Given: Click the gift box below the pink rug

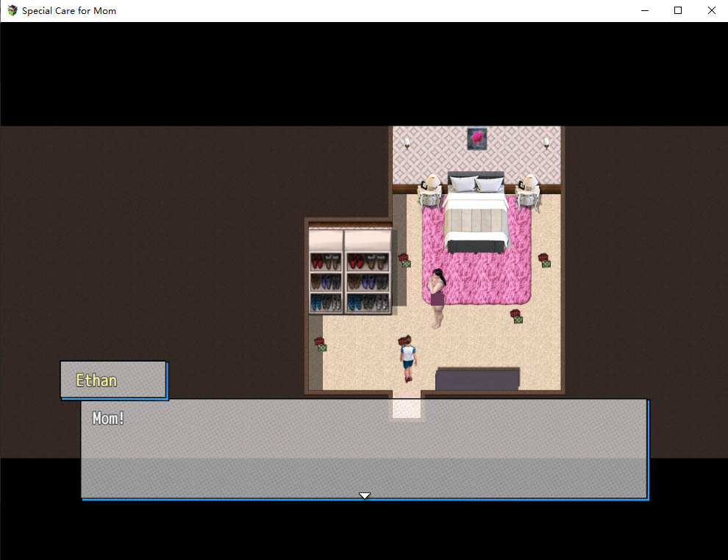Looking at the screenshot, I should pos(516,316).
